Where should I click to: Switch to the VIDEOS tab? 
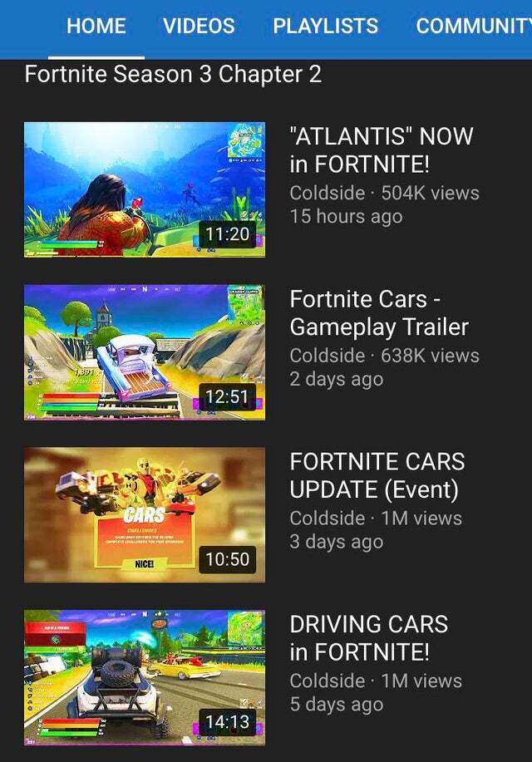click(x=199, y=26)
